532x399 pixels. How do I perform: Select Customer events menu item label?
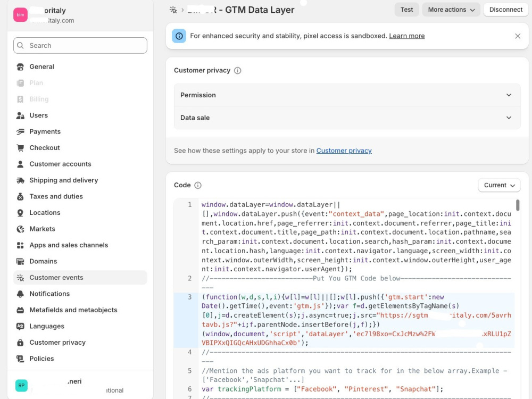coord(56,278)
